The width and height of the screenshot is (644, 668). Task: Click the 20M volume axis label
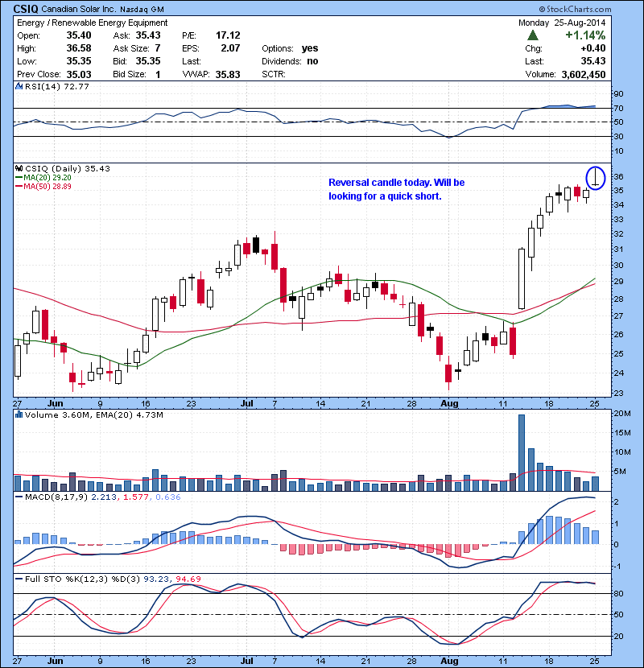622,413
